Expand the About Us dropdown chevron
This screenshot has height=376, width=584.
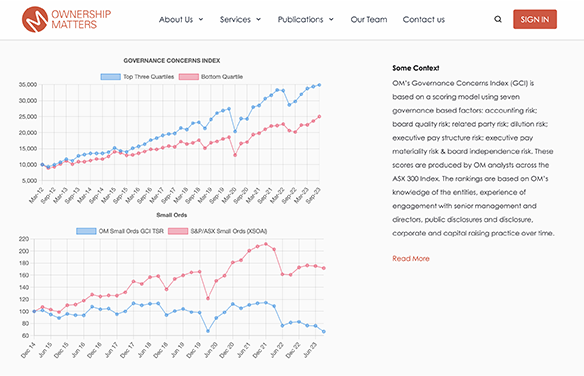[201, 19]
